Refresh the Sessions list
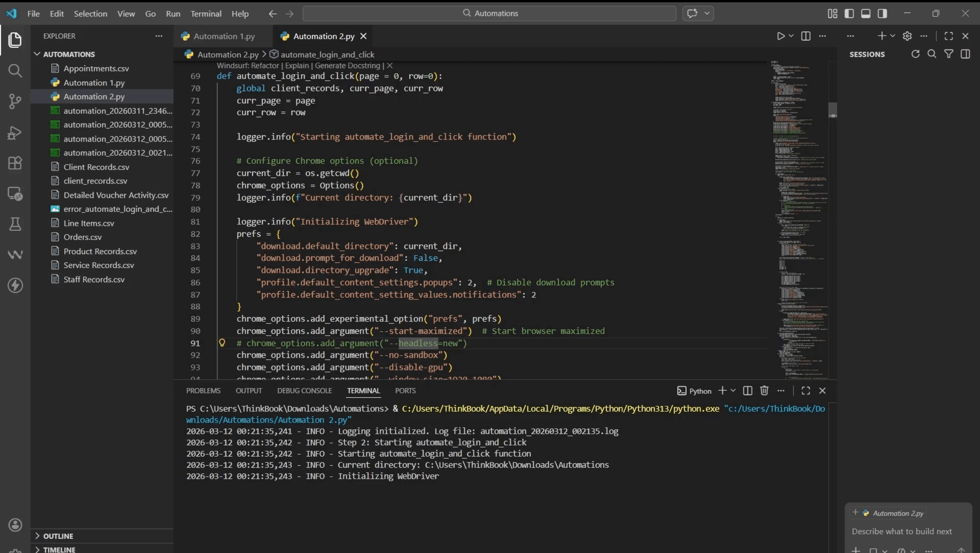 pyautogui.click(x=915, y=54)
